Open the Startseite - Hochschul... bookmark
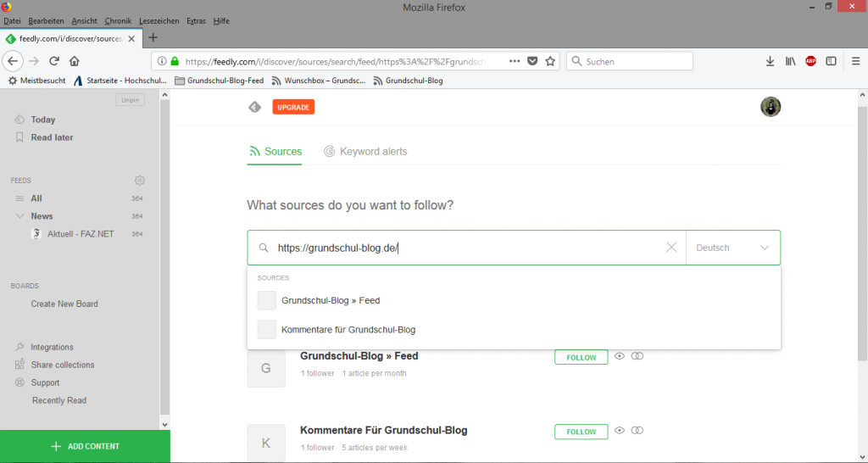This screenshot has width=868, height=463. 120,81
